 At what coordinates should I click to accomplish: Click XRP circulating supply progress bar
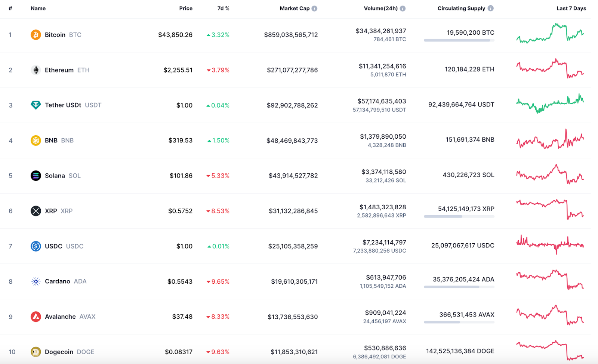point(459,216)
